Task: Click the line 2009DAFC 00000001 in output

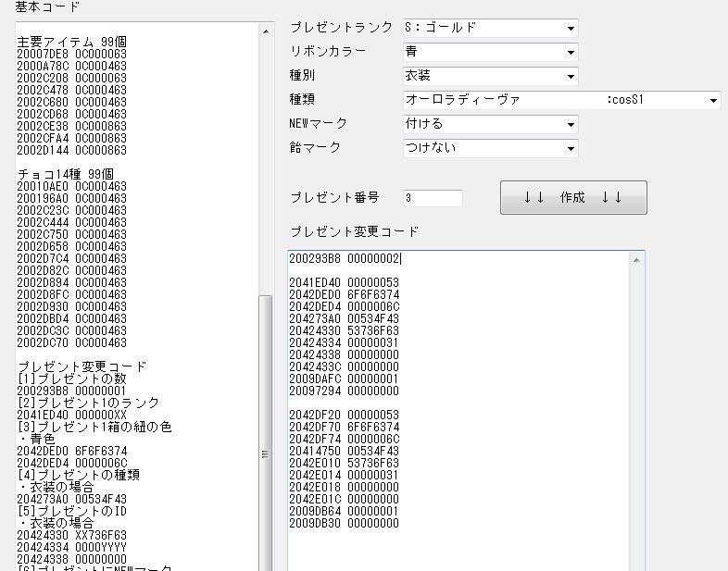Action: pos(344,379)
